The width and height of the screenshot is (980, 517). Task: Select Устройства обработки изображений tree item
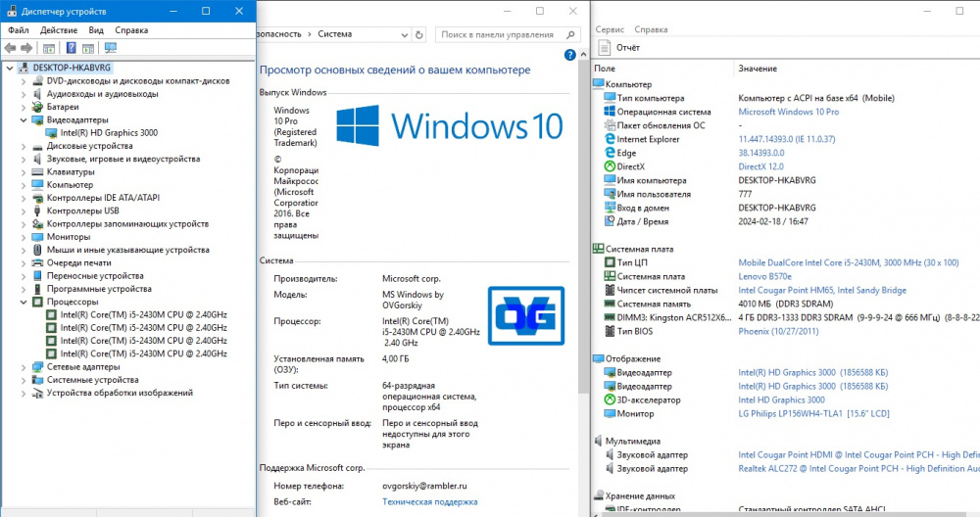(x=120, y=394)
